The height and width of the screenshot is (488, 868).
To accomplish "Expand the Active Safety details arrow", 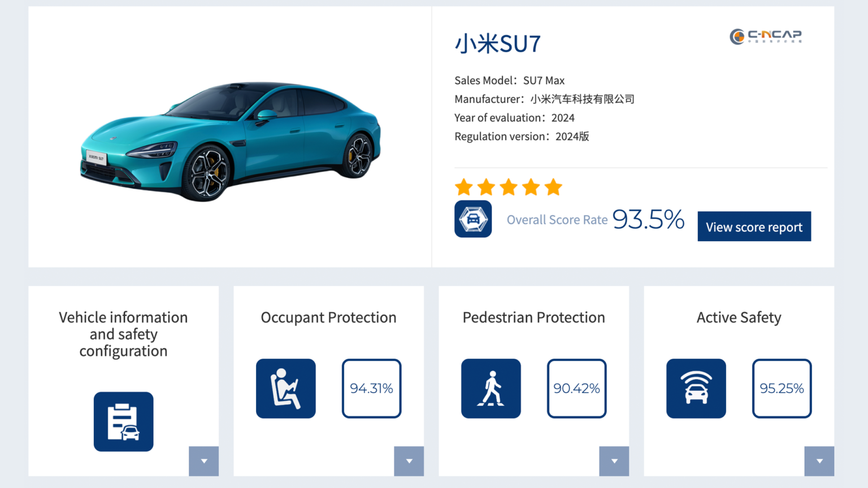I will [819, 461].
